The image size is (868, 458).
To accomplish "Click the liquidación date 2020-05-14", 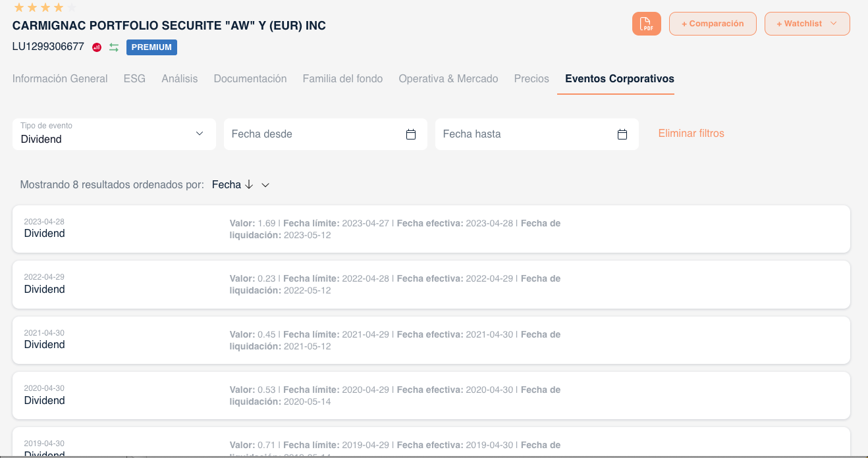I will (308, 401).
